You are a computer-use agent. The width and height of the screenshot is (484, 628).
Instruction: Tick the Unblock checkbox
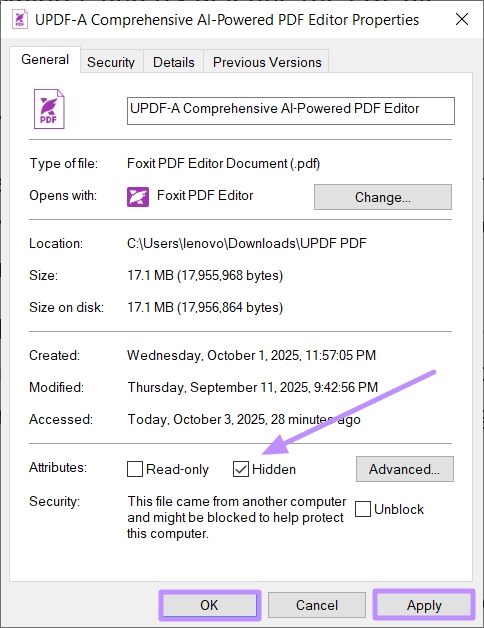click(363, 509)
